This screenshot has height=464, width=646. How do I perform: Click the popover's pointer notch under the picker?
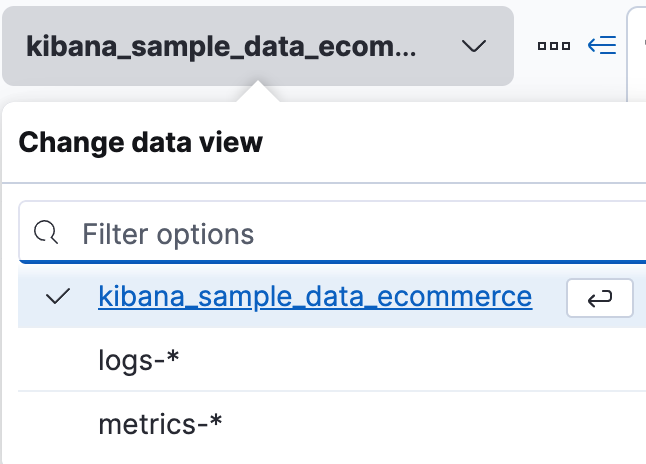coord(258,92)
